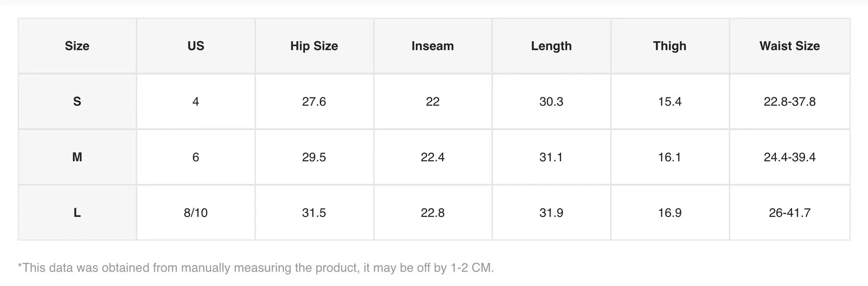The image size is (868, 286).
Task: Click the Waist Size column header
Action: click(789, 46)
